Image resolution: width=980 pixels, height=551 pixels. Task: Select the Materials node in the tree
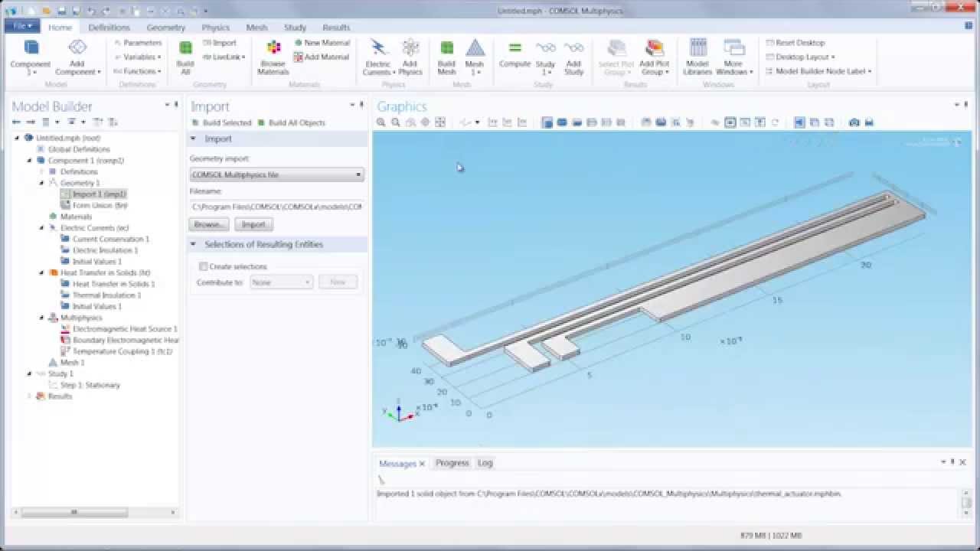(70, 217)
